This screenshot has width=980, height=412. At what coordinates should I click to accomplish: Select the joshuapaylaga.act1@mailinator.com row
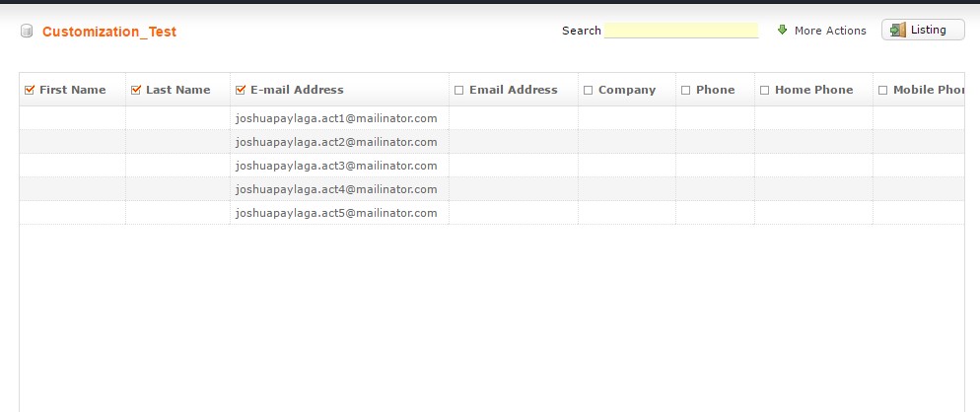click(336, 118)
